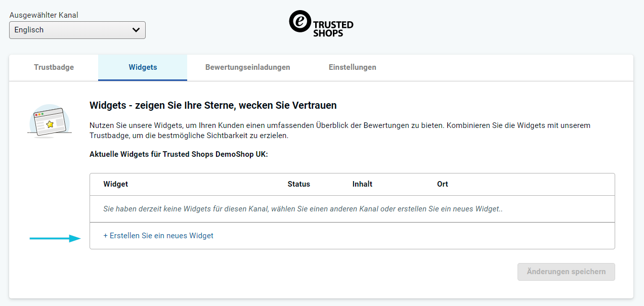Screen dimensions: 644x306
Task: Click the Änderungen speichern button
Action: [x=566, y=272]
